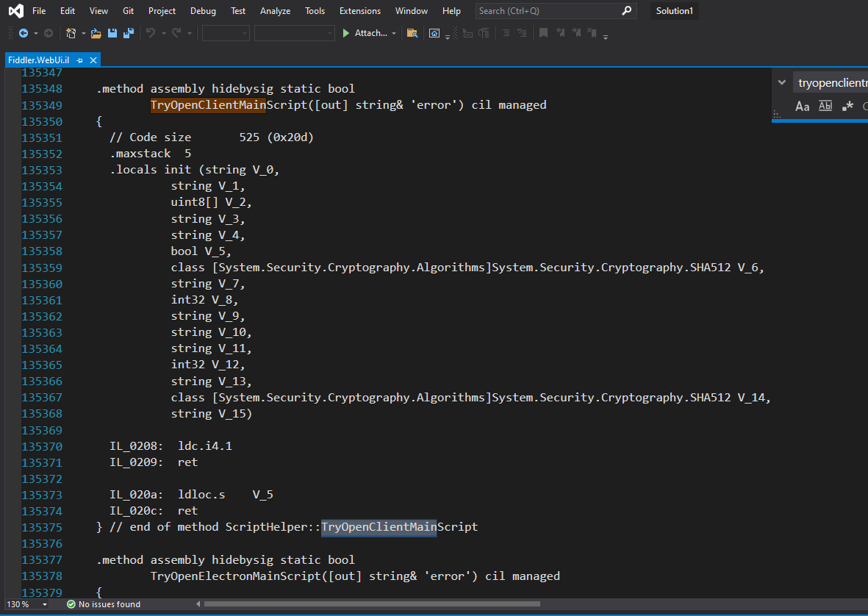Screen dimensions: 868x616
Task: Click the Redo arrow icon
Action: (x=176, y=33)
